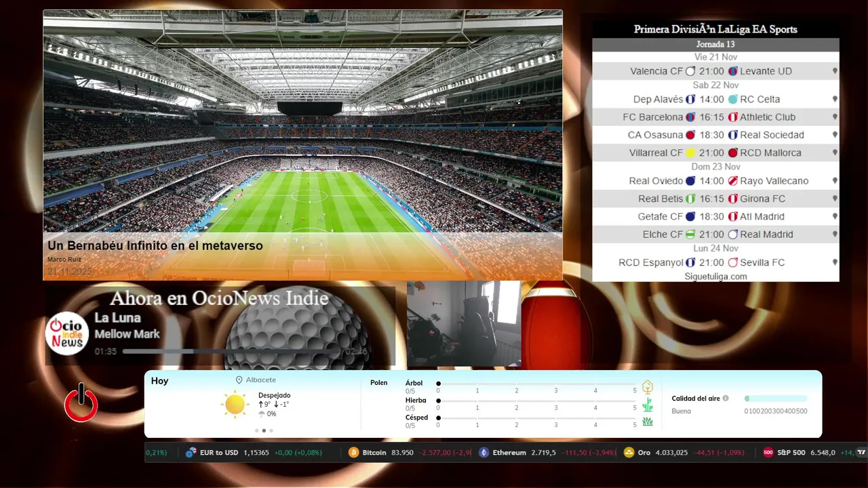This screenshot has width=868, height=488.
Task: Click the Hoy weather heading
Action: tap(159, 381)
